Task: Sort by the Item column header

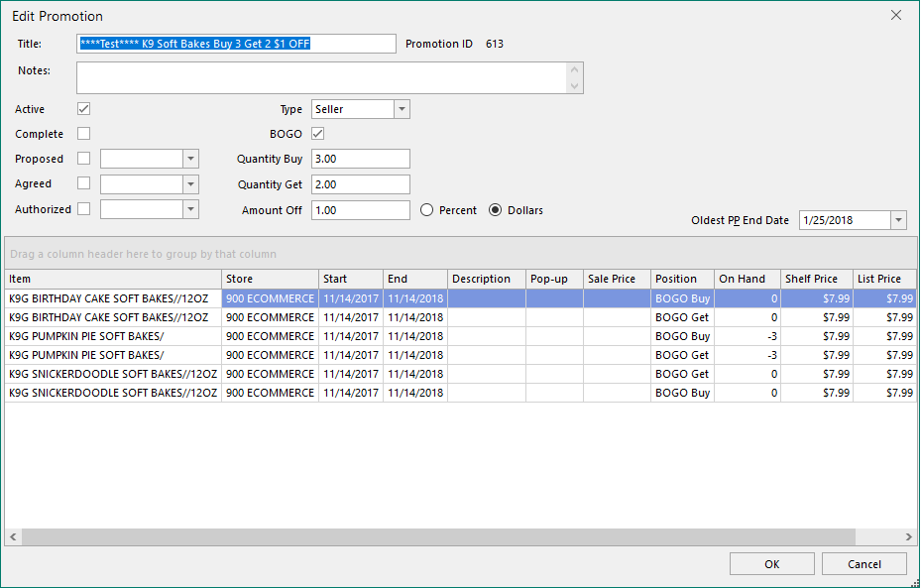Action: click(x=113, y=279)
